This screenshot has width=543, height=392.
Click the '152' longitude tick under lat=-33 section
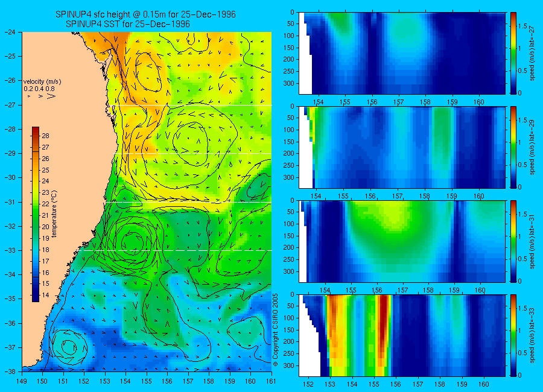[308, 384]
